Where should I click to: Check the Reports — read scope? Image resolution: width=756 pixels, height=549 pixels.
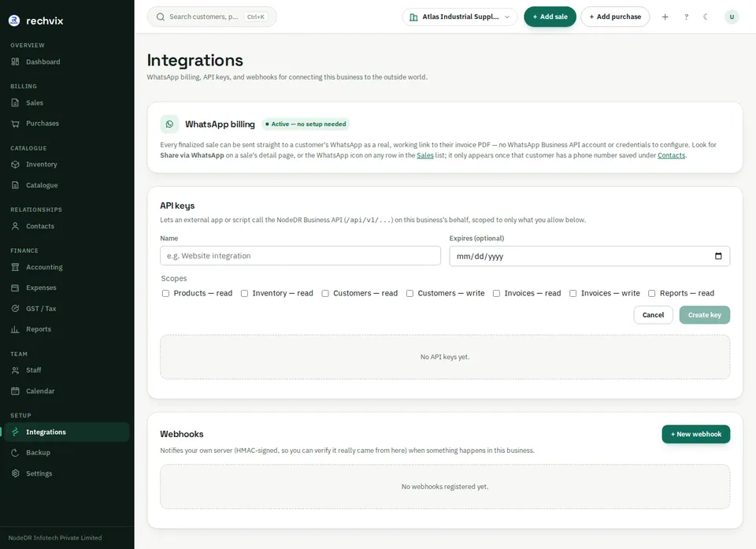652,293
